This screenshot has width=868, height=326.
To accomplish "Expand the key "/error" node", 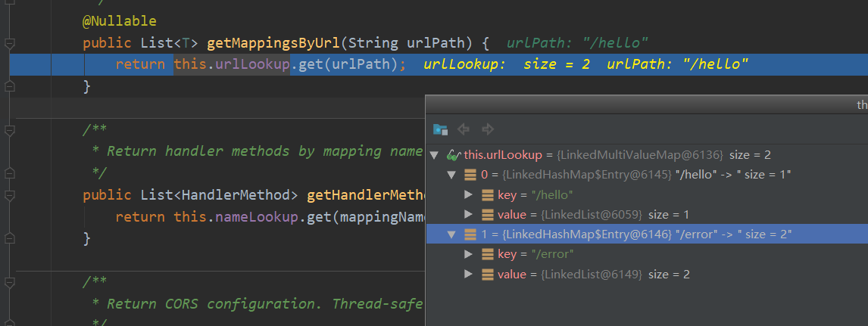I will (470, 254).
